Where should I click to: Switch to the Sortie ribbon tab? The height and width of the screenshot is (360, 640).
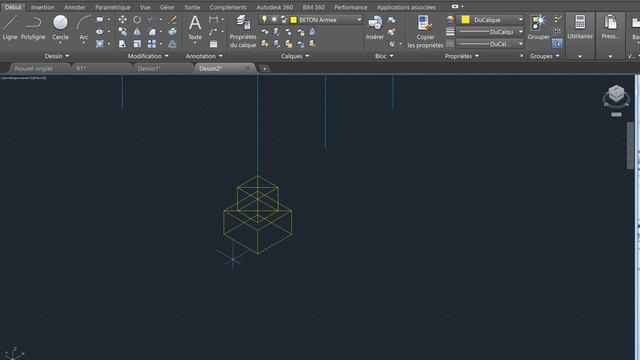coord(192,7)
